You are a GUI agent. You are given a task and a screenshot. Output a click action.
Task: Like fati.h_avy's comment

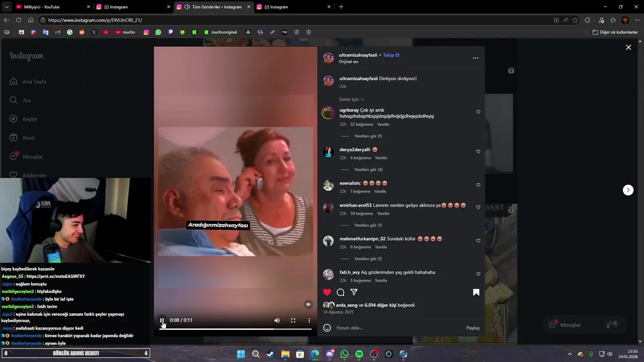tap(478, 275)
